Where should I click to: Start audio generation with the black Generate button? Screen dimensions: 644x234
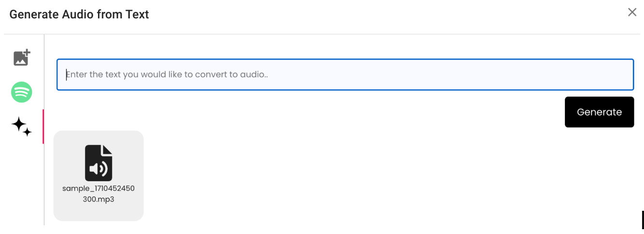(599, 112)
